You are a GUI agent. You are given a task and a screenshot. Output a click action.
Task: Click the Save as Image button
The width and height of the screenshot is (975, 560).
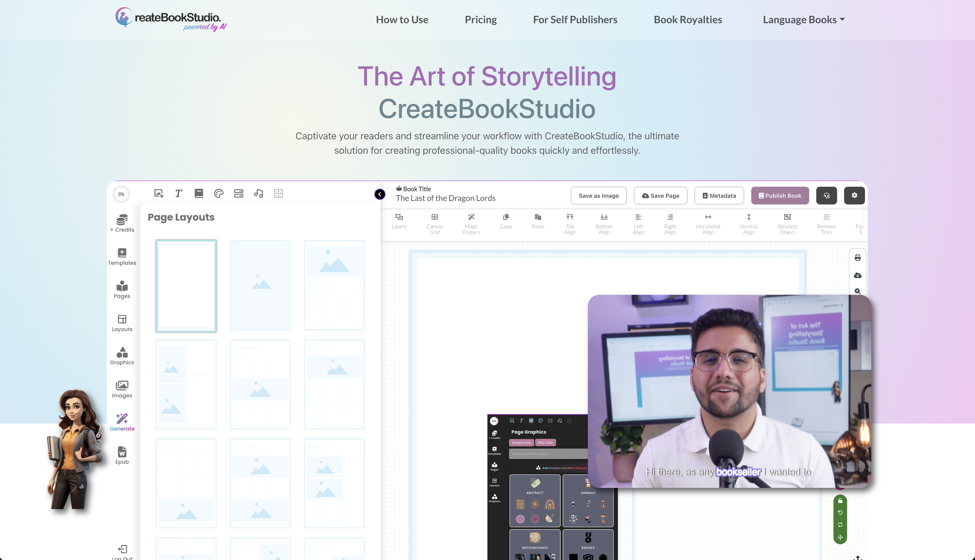pos(599,195)
